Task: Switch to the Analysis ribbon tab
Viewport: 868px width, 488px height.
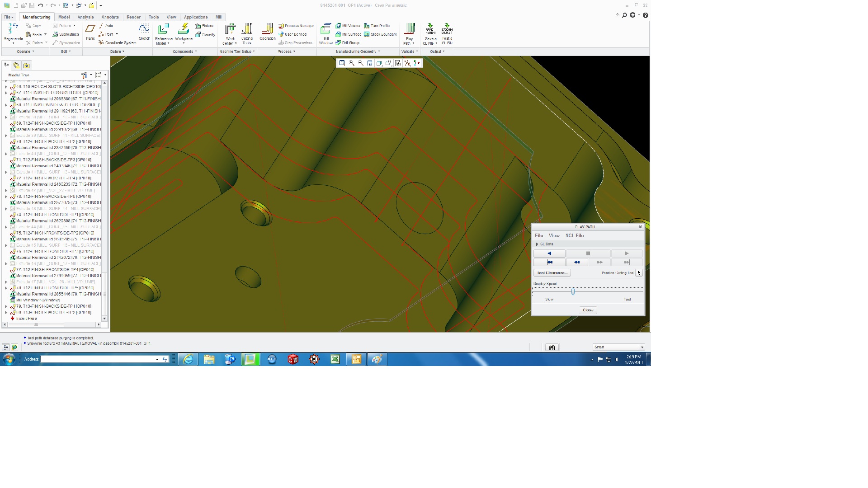Action: coord(85,17)
